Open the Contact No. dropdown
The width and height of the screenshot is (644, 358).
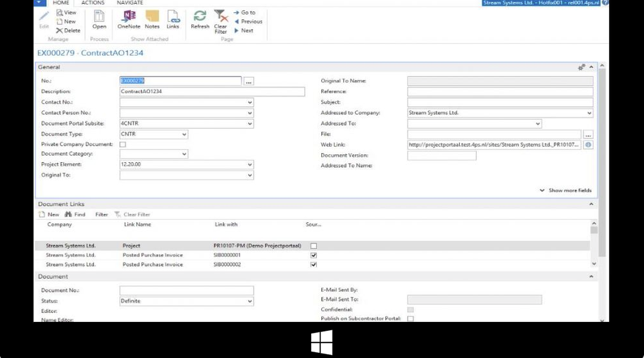click(249, 102)
